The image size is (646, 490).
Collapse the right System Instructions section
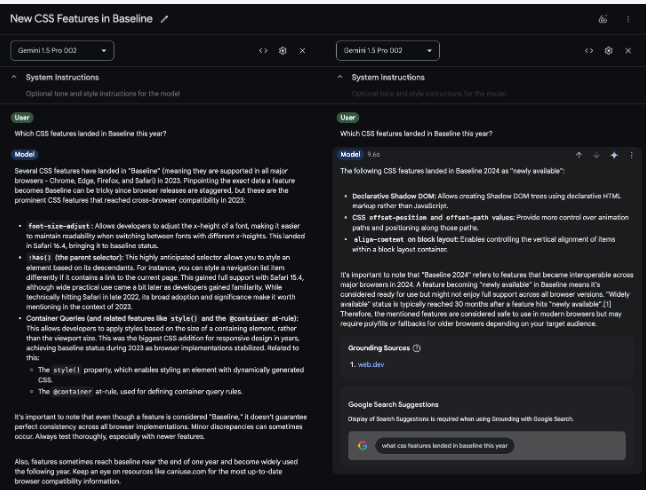tap(342, 77)
